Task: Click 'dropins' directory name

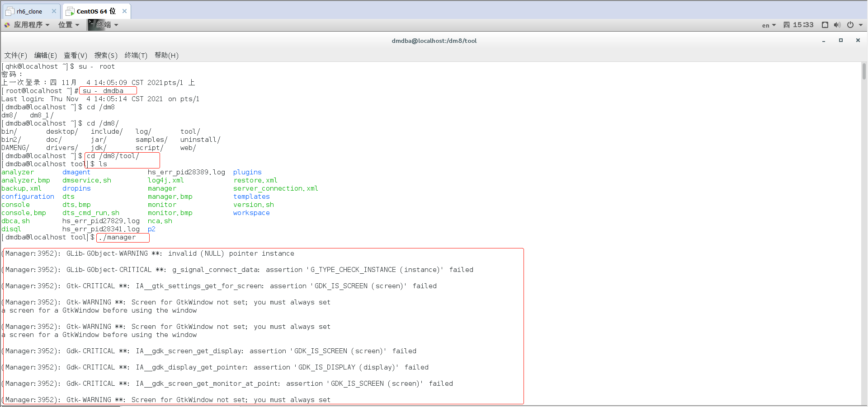Action: [76, 188]
